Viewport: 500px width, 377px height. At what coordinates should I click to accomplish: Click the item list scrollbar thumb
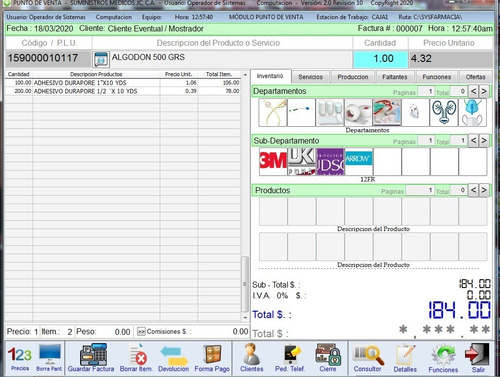point(245,284)
